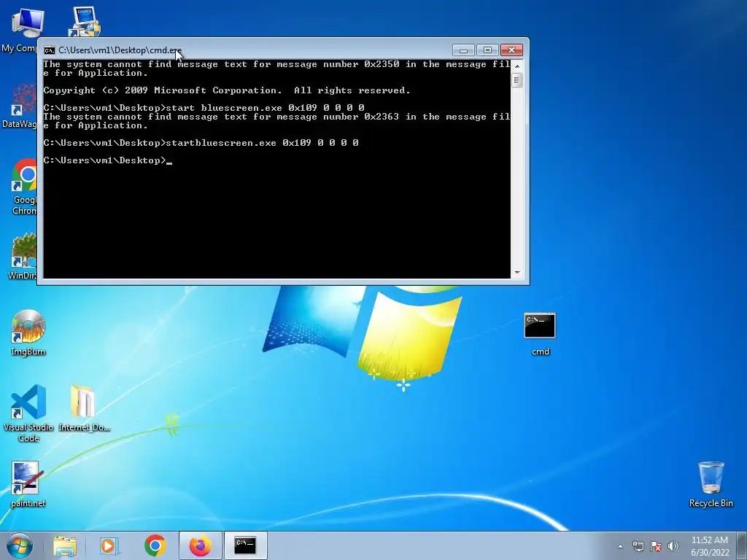Screen dimensions: 747x560
Task: Show hidden system tray icons arrow
Action: pos(620,546)
